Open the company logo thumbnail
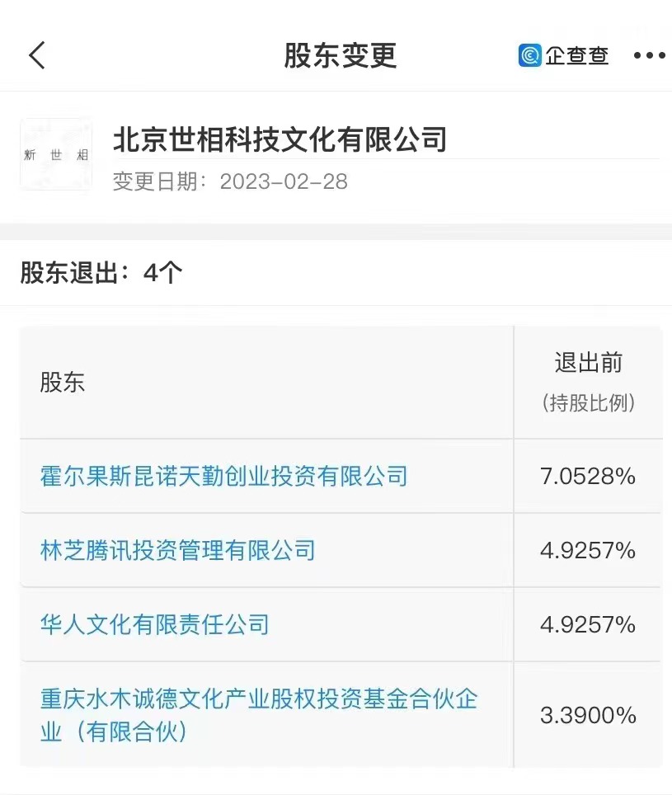Screen dimensions: 672x795 56,154
